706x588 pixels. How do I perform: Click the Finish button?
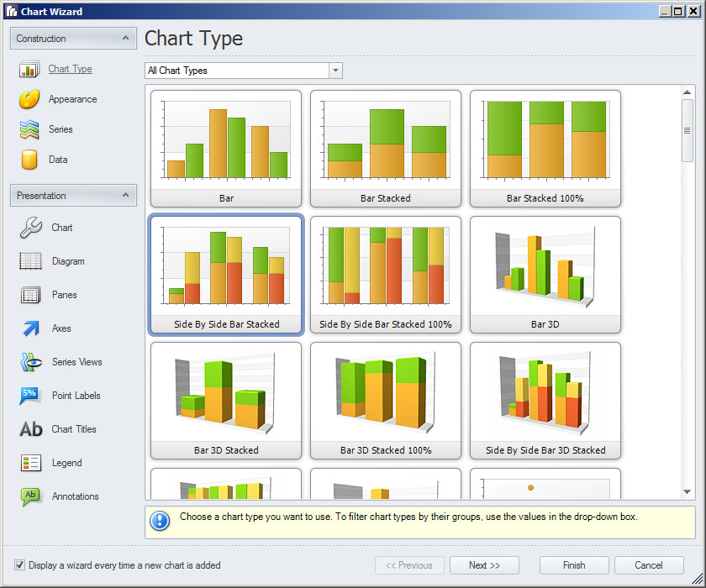574,565
